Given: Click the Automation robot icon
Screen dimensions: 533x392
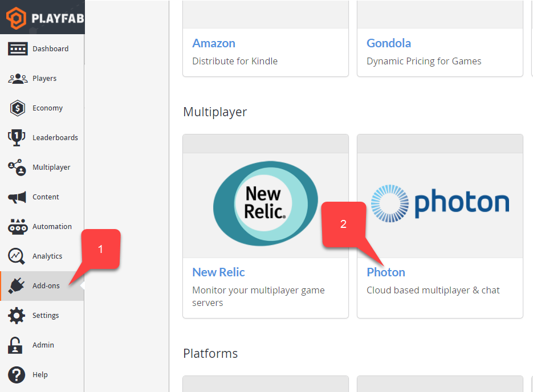Looking at the screenshot, I should tap(17, 227).
